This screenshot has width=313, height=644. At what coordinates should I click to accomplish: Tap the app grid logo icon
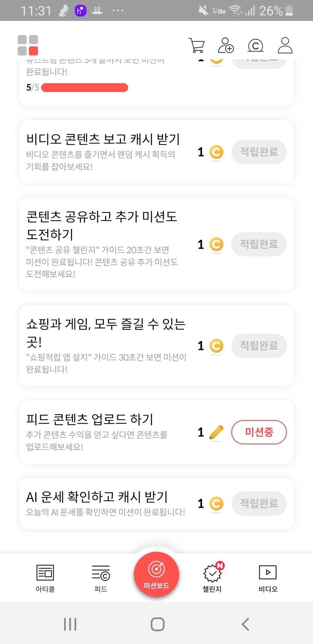[28, 45]
